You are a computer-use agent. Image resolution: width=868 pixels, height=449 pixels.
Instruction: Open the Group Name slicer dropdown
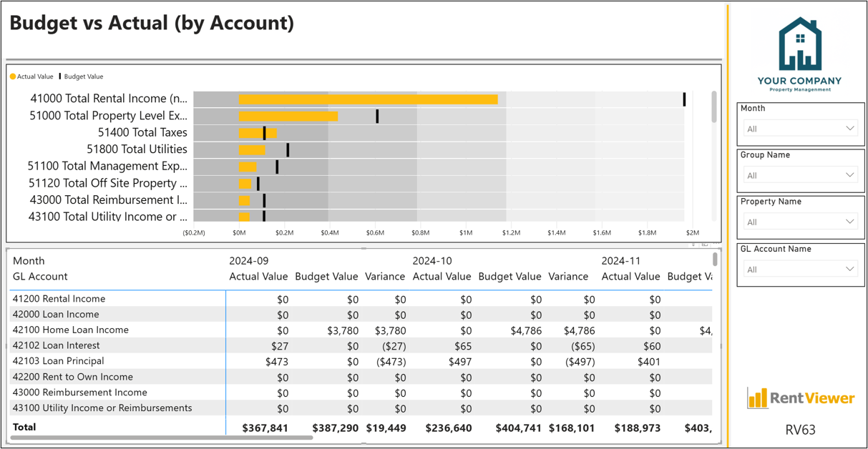[800, 175]
